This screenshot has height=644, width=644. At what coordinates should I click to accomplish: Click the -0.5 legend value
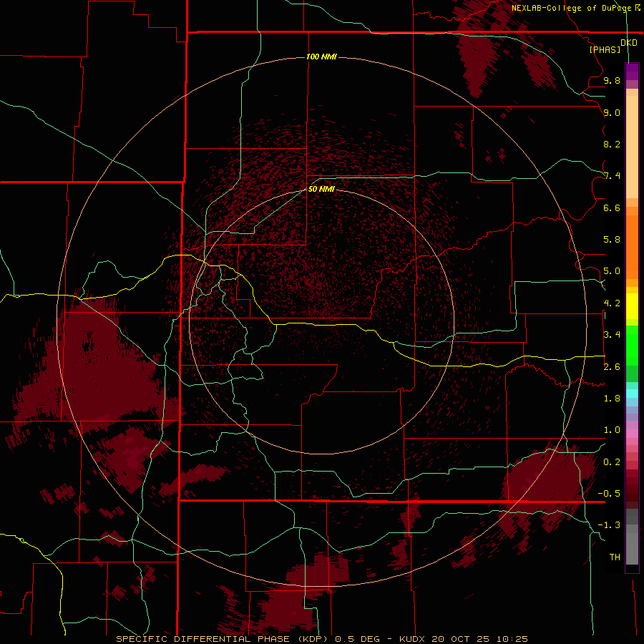609,494
